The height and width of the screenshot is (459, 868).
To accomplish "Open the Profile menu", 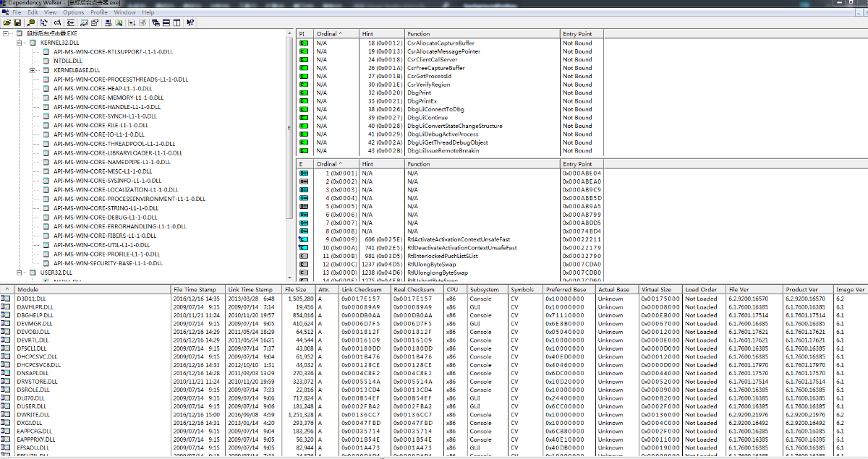I will coord(99,12).
